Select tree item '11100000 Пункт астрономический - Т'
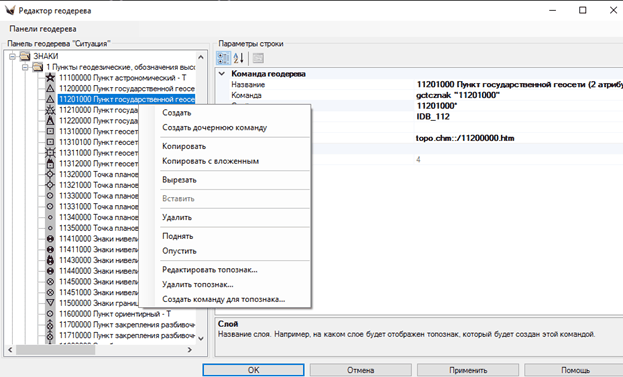Viewport: 623px width, 377px height. click(x=122, y=77)
